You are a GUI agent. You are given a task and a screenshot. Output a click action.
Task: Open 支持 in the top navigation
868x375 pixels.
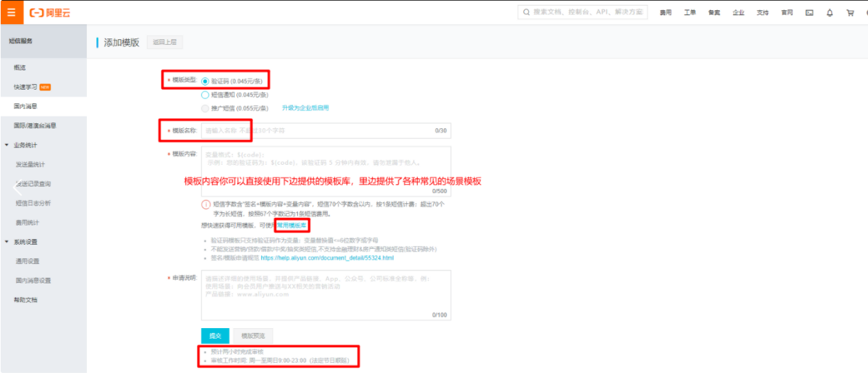pyautogui.click(x=763, y=12)
